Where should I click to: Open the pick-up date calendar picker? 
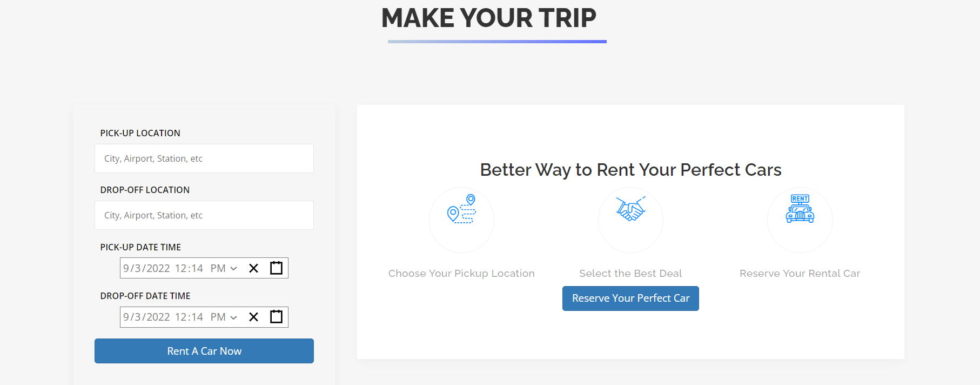(276, 268)
